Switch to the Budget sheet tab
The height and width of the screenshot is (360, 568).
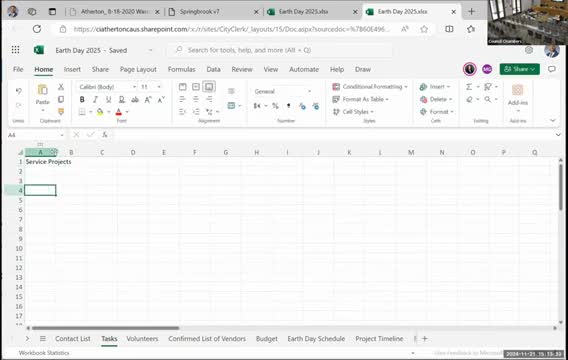coord(266,339)
